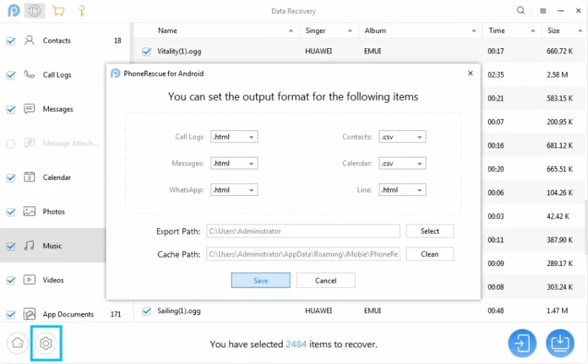Screen dimensions: 588x364
Task: Open WhatsApp format dropdown
Action: (234, 190)
